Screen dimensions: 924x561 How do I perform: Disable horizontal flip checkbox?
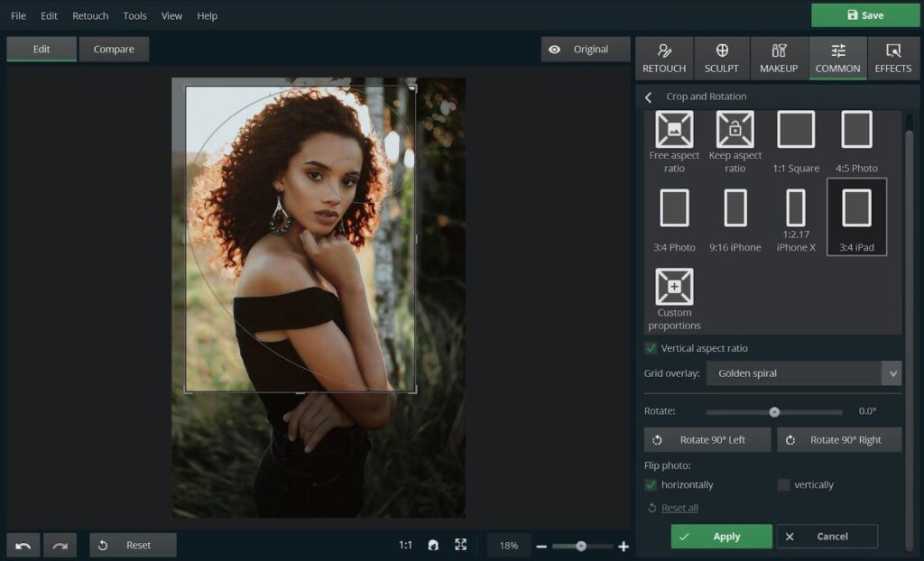pos(651,484)
